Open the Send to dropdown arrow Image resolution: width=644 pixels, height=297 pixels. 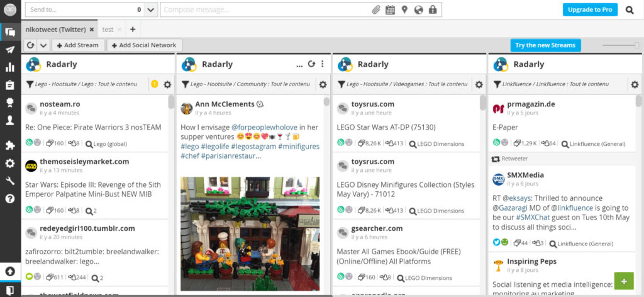pos(150,10)
